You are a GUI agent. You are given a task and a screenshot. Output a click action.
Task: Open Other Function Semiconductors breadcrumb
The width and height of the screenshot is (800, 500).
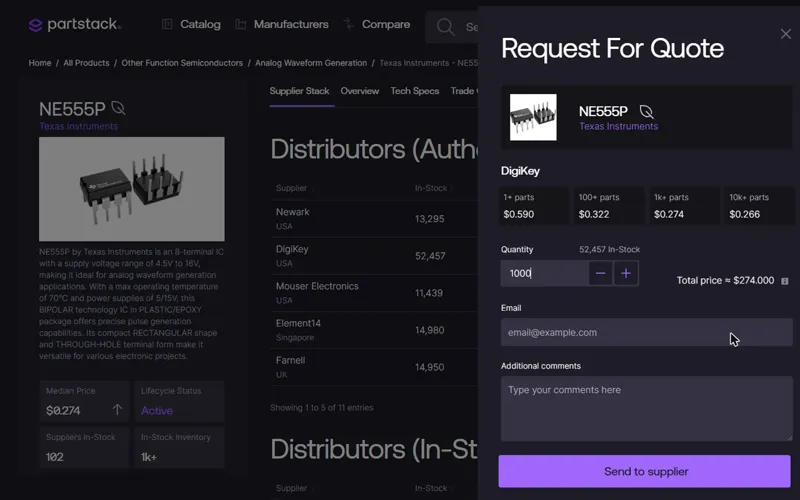[x=182, y=63]
